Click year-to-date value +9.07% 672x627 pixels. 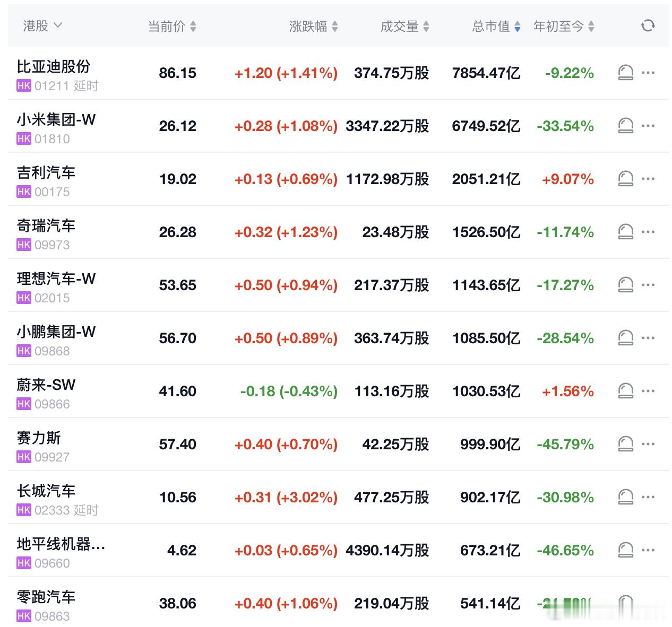[567, 179]
